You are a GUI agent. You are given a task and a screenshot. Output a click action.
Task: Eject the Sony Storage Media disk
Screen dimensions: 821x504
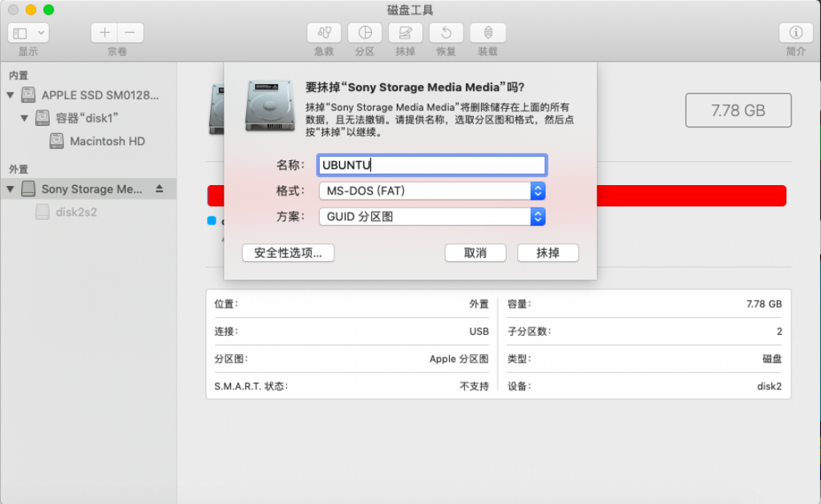tap(159, 189)
